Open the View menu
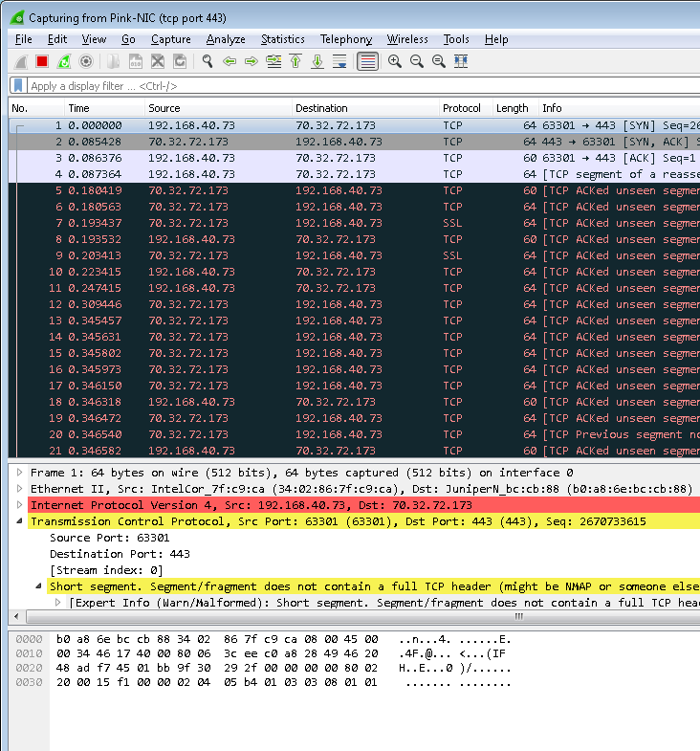700x751 pixels. [x=94, y=39]
